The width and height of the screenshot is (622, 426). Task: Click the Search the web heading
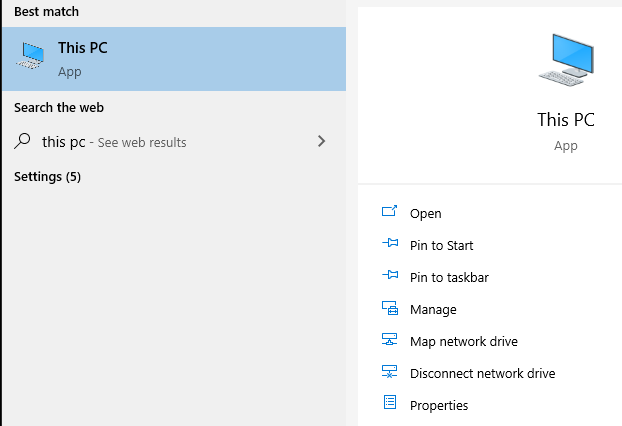coord(59,107)
